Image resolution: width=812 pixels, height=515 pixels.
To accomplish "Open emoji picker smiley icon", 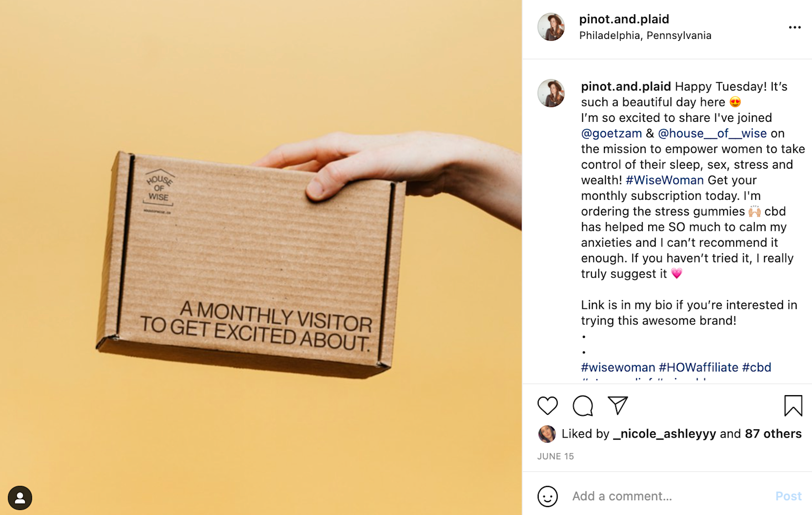I will pyautogui.click(x=547, y=496).
